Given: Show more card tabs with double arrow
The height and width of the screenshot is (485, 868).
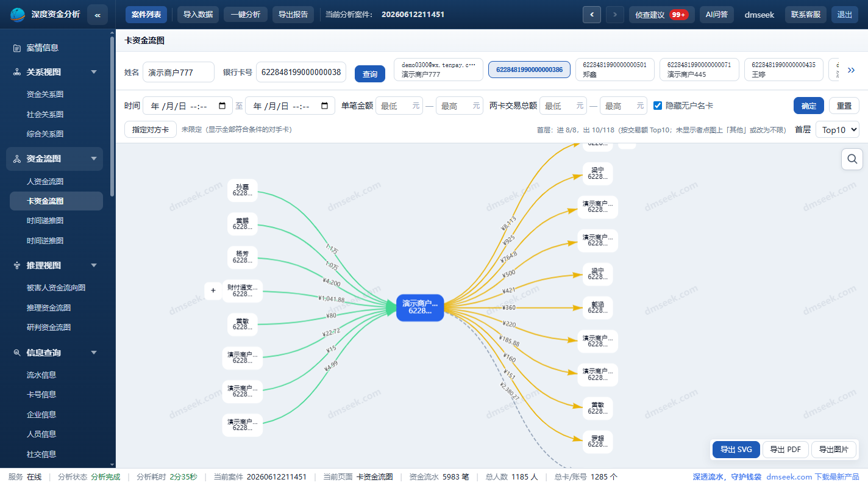Looking at the screenshot, I should click(x=851, y=70).
